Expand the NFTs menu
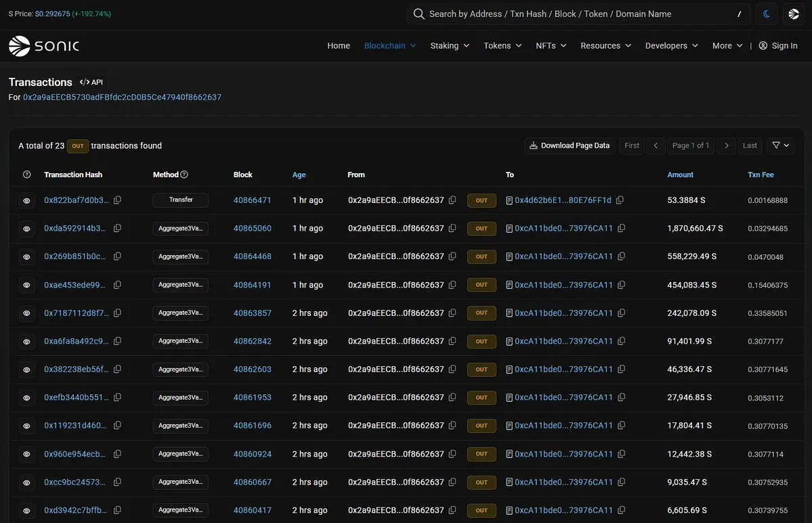The image size is (812, 523). point(551,45)
